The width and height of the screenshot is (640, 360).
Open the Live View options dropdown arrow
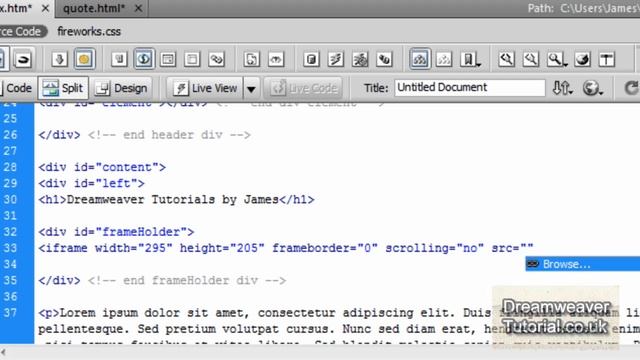tap(251, 88)
